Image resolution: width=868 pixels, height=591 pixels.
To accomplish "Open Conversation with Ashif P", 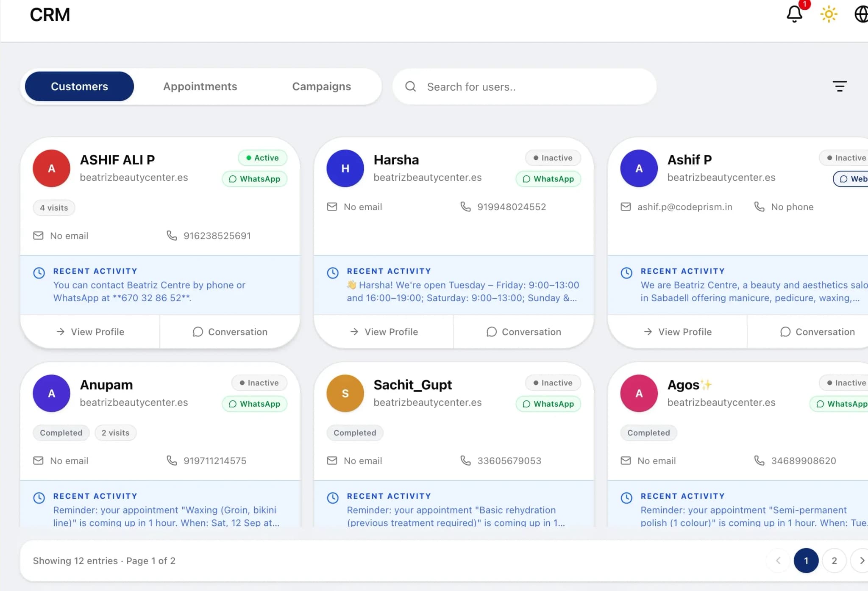I will pos(817,332).
